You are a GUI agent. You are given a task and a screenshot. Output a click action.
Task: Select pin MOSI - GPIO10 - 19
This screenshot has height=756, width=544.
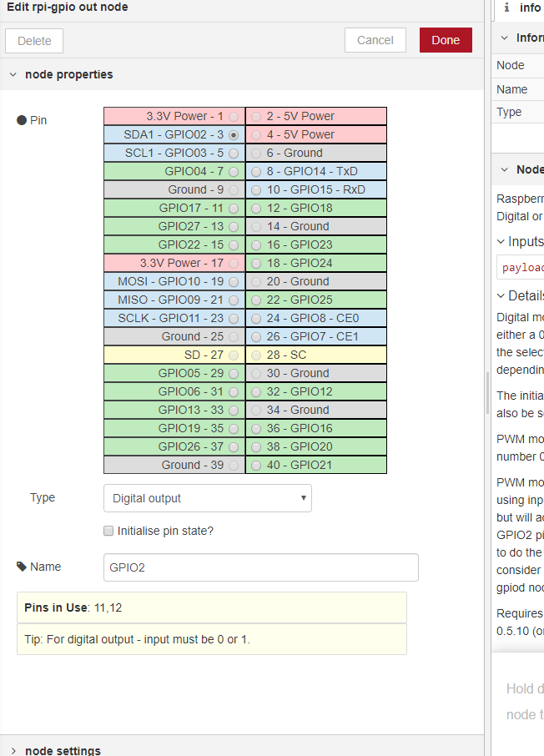tap(234, 281)
